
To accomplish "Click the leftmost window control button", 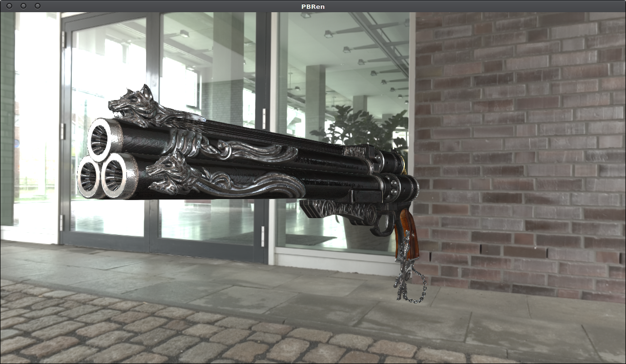I will (x=9, y=6).
